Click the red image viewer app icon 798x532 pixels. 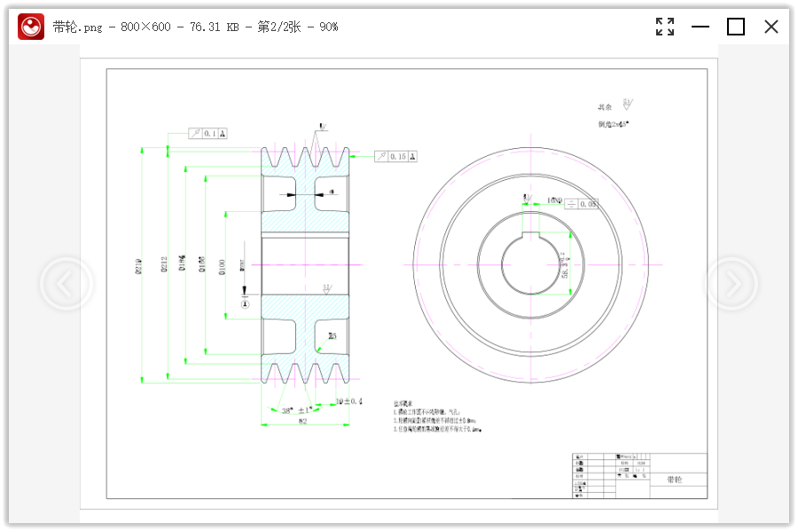click(31, 27)
